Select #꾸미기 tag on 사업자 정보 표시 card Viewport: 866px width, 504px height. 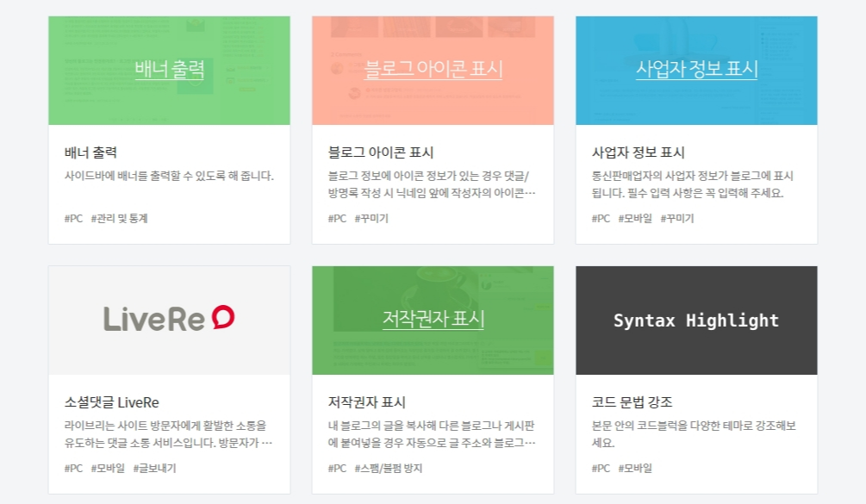click(x=677, y=219)
